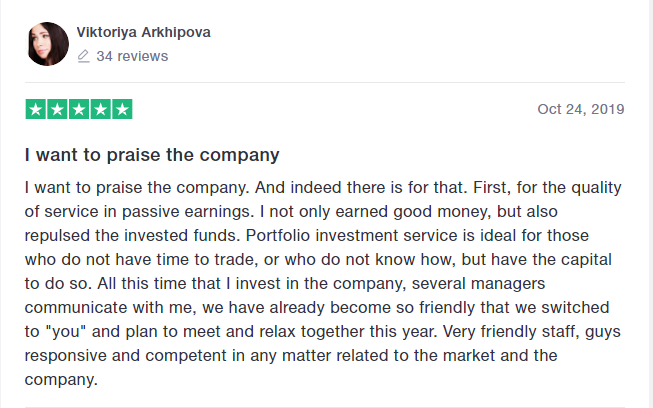Click the third green rating star
The width and height of the screenshot is (653, 408).
coord(79,109)
